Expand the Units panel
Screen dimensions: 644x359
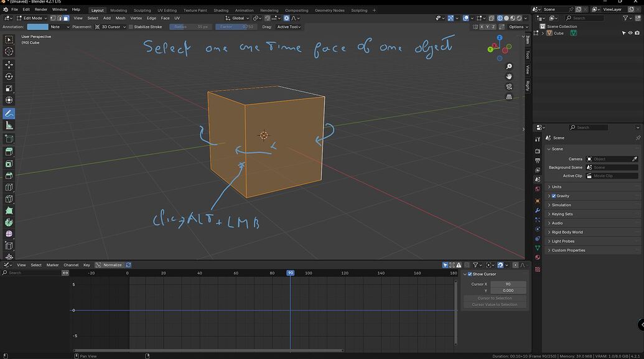pos(556,187)
